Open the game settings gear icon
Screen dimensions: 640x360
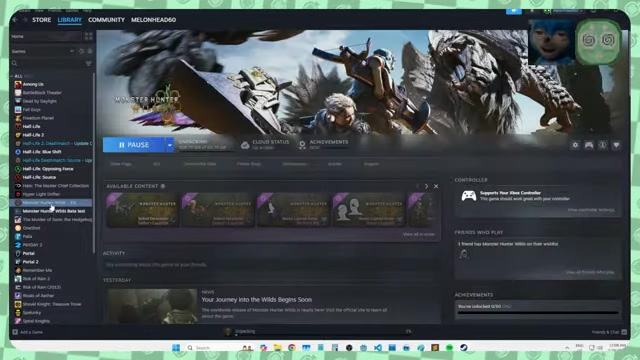click(x=575, y=145)
